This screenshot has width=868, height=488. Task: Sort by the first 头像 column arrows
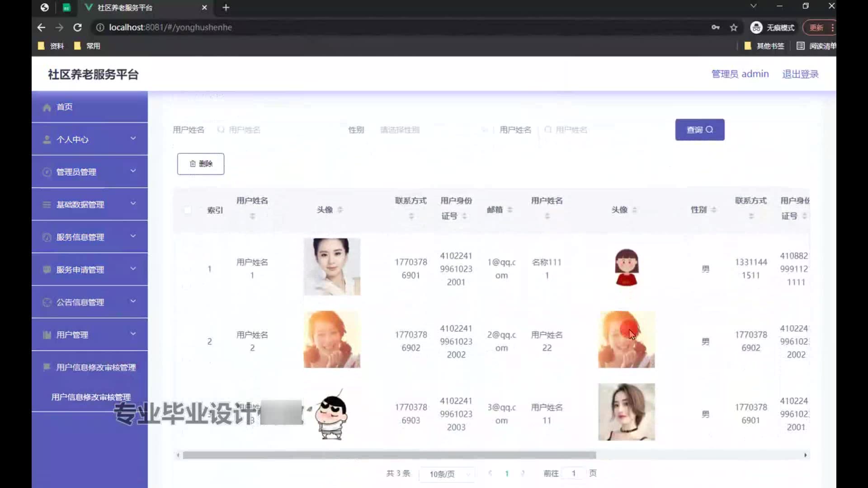coord(340,210)
